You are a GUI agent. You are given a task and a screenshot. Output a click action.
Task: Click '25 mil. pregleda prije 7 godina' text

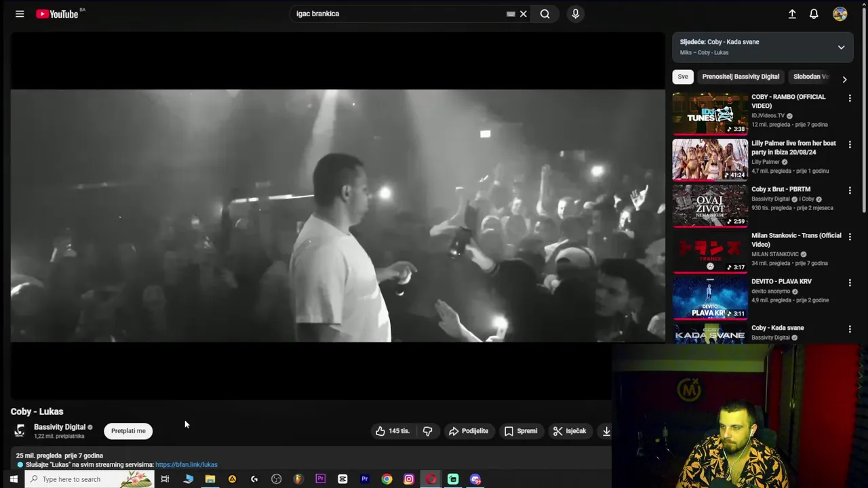[x=60, y=455]
